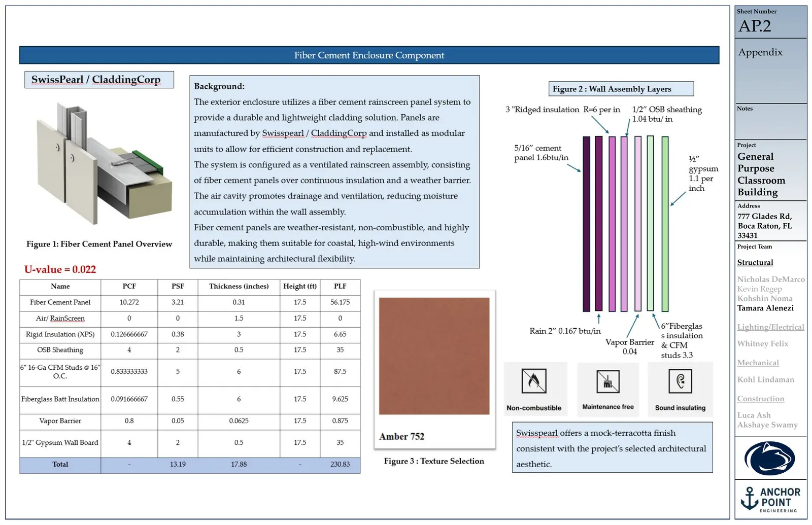The width and height of the screenshot is (812, 525).
Task: Click the 1/2" Gypsum Wall Board row name
Action: (60, 443)
